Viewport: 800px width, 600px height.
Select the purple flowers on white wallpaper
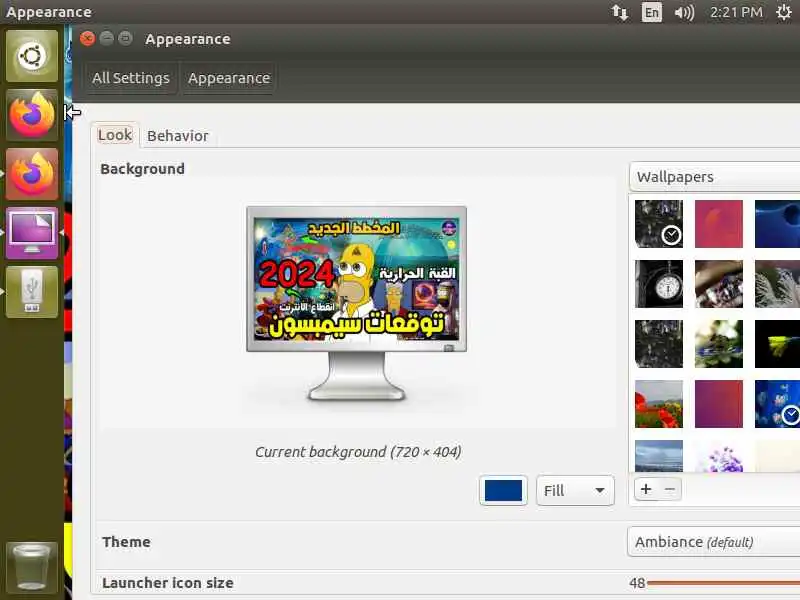coord(719,456)
